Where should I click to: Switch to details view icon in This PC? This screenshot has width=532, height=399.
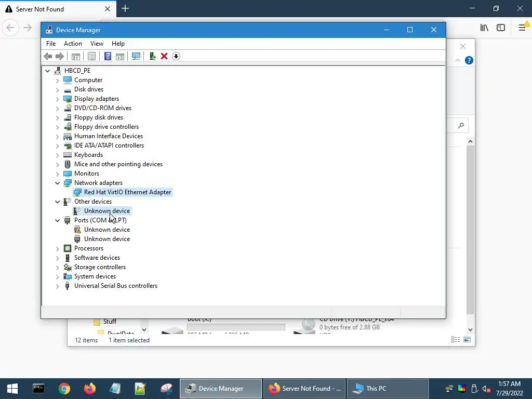(456, 340)
